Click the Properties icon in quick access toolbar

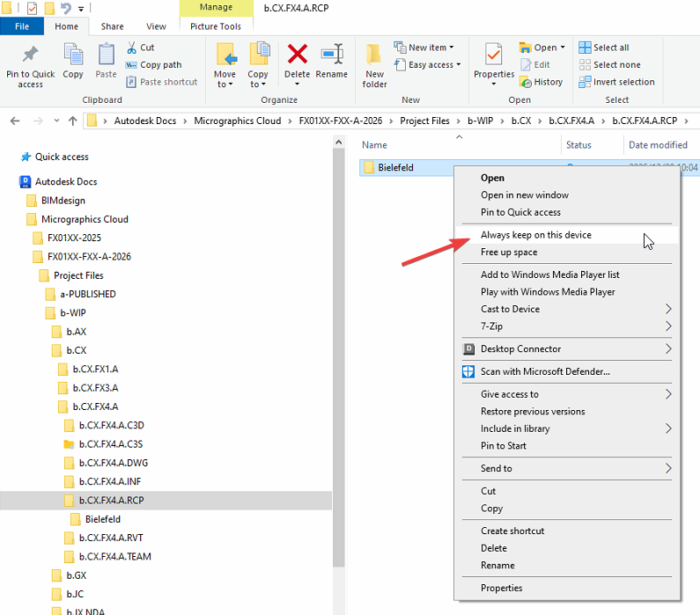pos(33,8)
